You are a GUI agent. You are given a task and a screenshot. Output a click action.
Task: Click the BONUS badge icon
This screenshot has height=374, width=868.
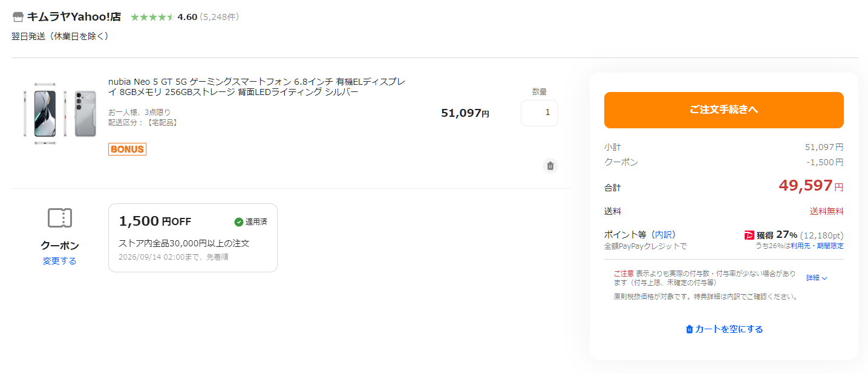point(127,149)
